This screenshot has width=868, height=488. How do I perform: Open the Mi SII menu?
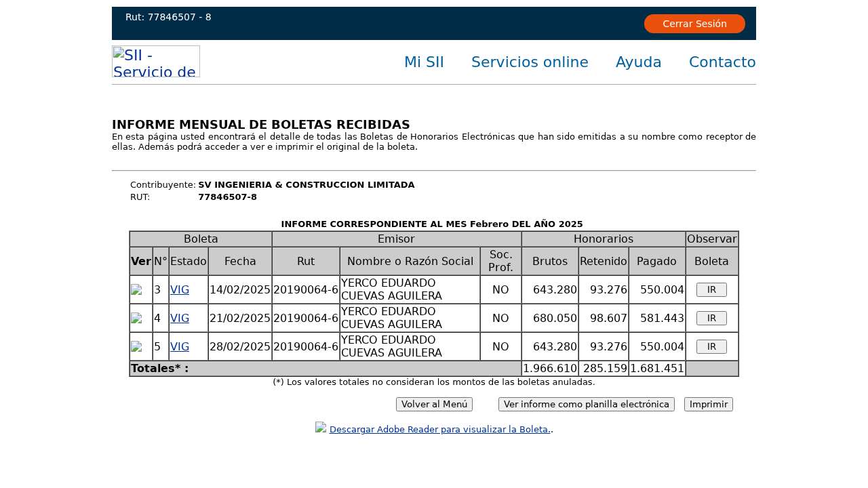point(424,62)
